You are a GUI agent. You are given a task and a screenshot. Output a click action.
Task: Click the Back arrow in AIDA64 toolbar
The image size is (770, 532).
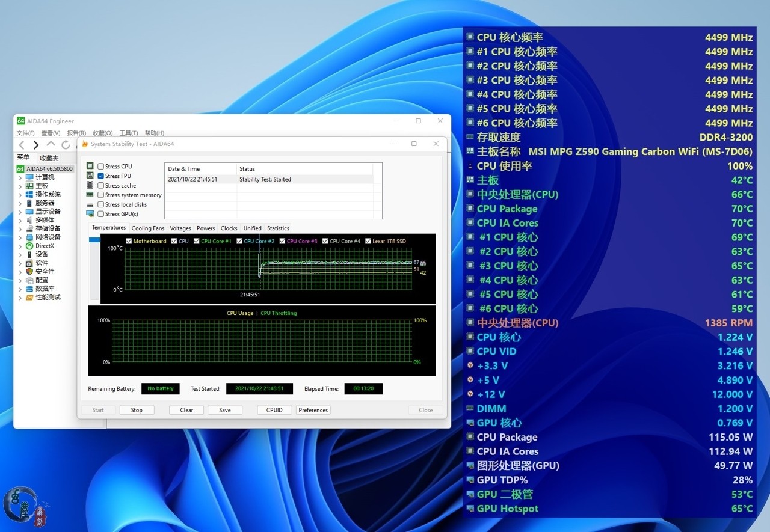point(22,145)
